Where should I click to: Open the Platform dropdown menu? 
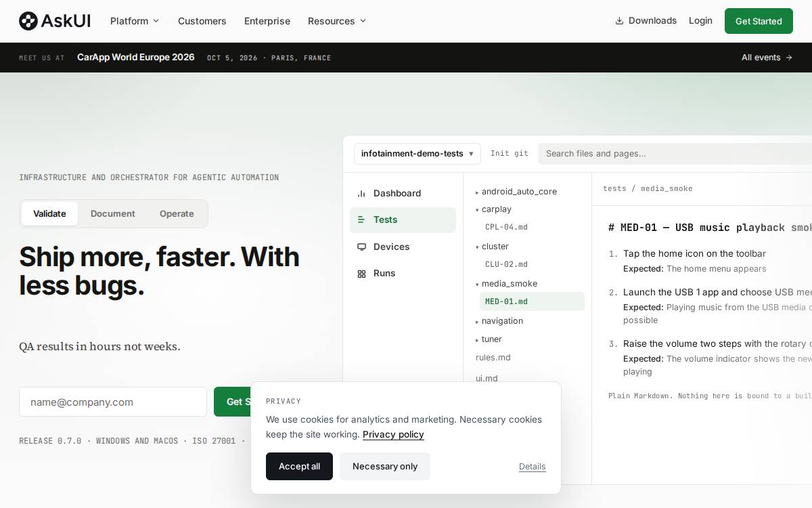point(135,21)
